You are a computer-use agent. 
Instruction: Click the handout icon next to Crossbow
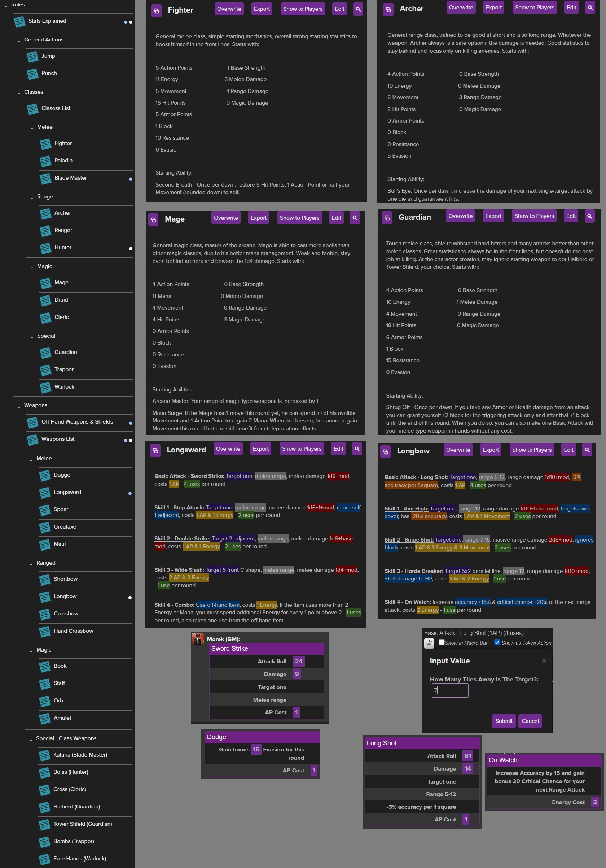coord(45,615)
